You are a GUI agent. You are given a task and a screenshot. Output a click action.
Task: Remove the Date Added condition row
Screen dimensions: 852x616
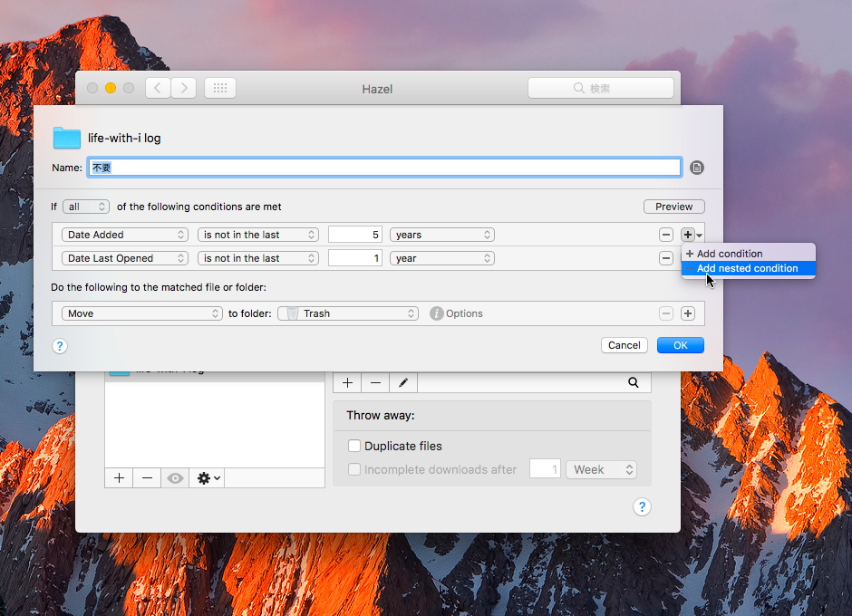[666, 235]
